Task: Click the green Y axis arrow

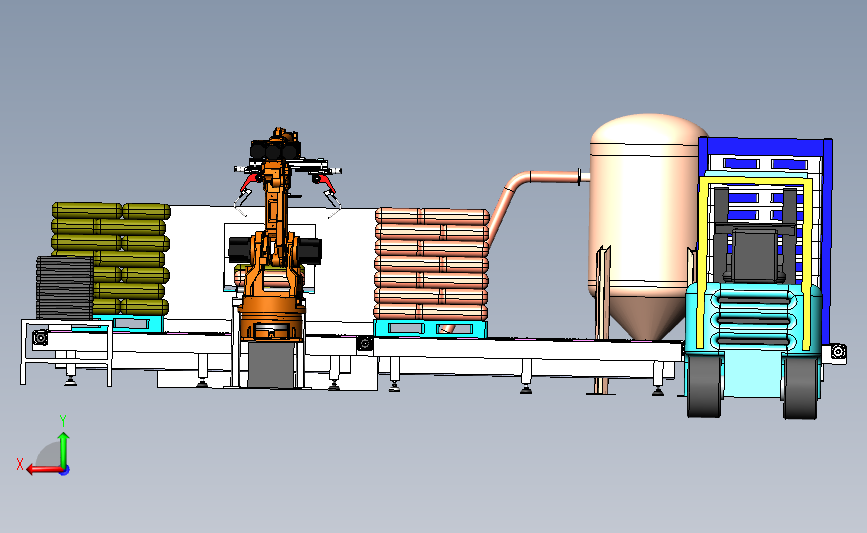Action: (64, 449)
